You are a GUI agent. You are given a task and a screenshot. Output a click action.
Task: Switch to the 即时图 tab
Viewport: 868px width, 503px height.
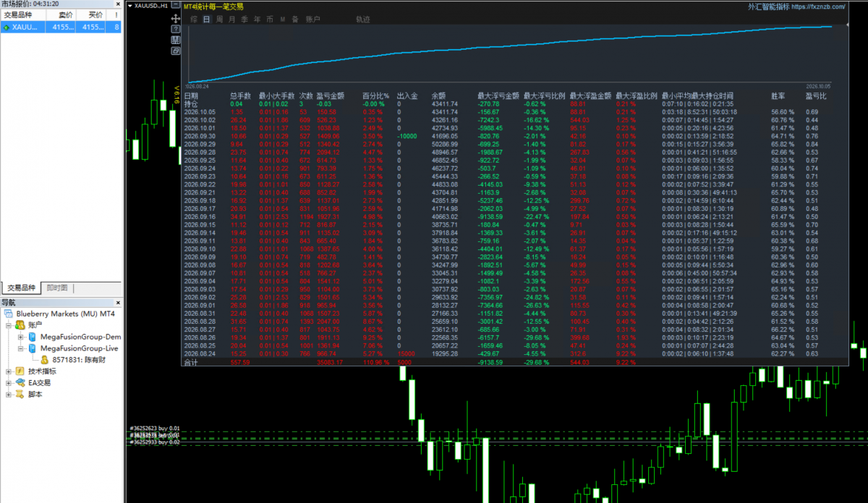click(56, 288)
